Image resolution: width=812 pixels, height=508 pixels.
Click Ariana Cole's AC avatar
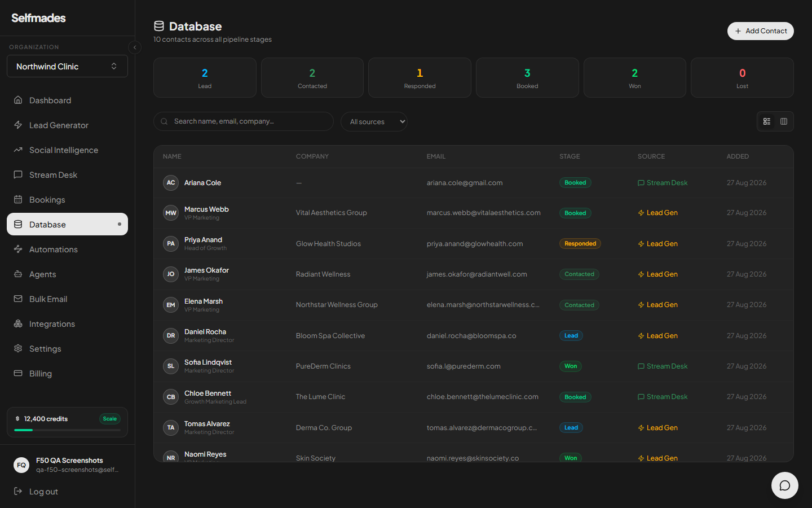(171, 183)
